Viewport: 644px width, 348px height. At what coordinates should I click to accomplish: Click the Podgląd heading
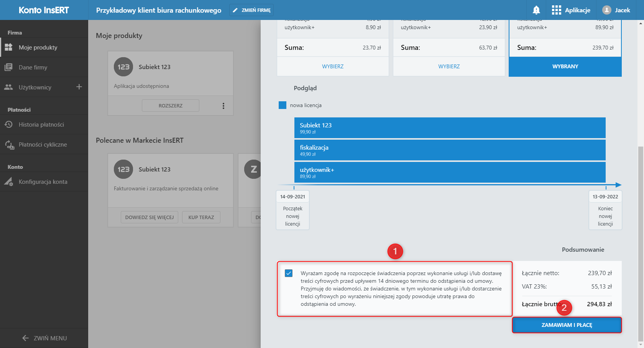[305, 88]
